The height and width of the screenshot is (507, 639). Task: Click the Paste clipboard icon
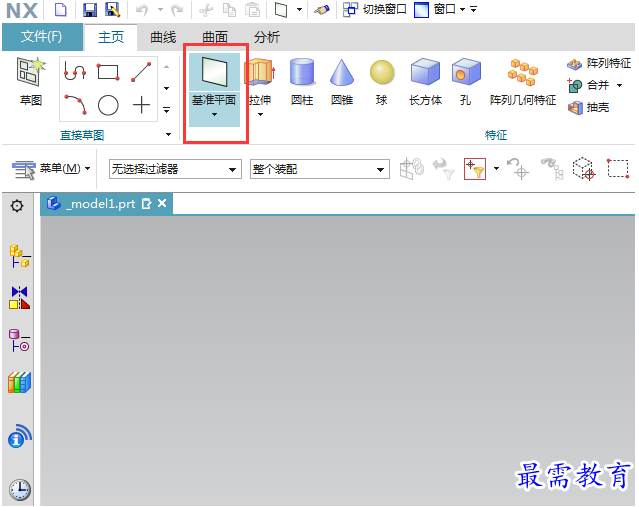tap(253, 10)
